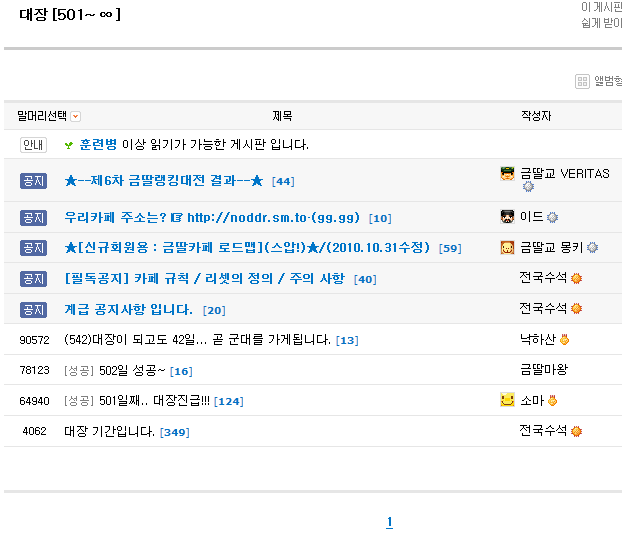Click 이드 sunglasses avatar icon
The image size is (622, 538).
[x=507, y=217]
